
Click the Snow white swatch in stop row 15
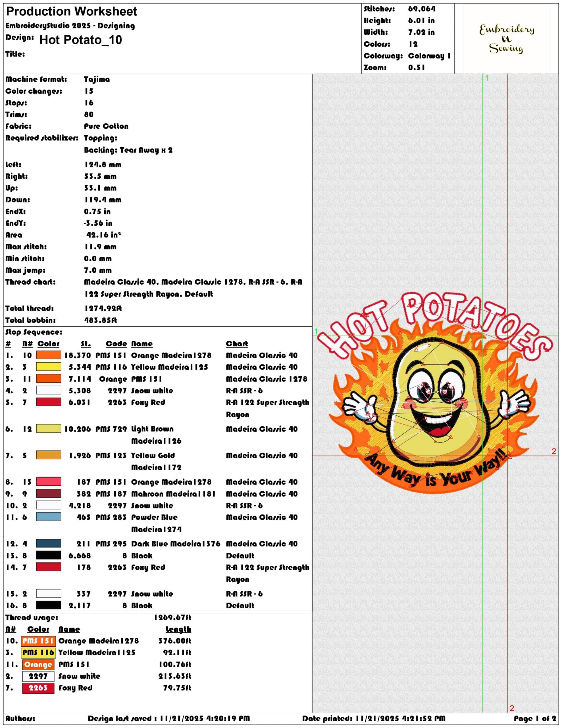[x=49, y=593]
